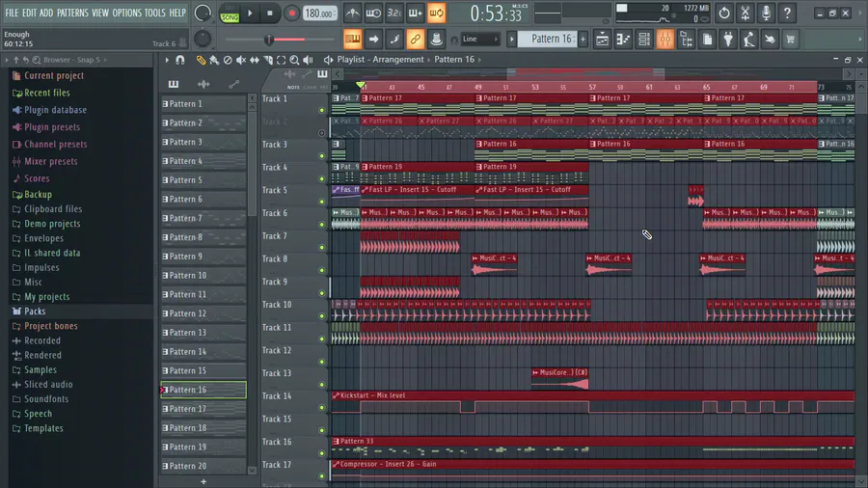Select the Draw pencil tool
Image resolution: width=868 pixels, height=488 pixels.
(x=201, y=60)
